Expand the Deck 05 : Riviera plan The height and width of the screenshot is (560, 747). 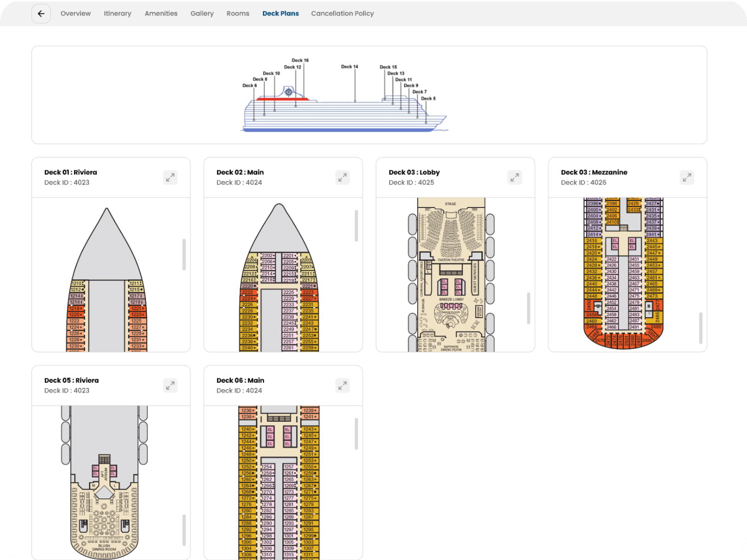[x=170, y=386]
